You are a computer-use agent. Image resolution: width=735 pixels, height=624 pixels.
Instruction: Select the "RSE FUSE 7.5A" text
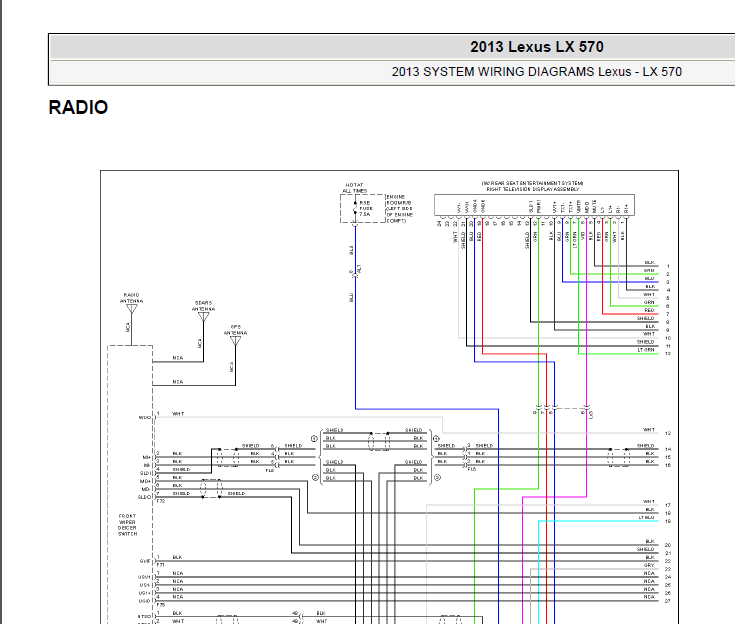pos(365,209)
